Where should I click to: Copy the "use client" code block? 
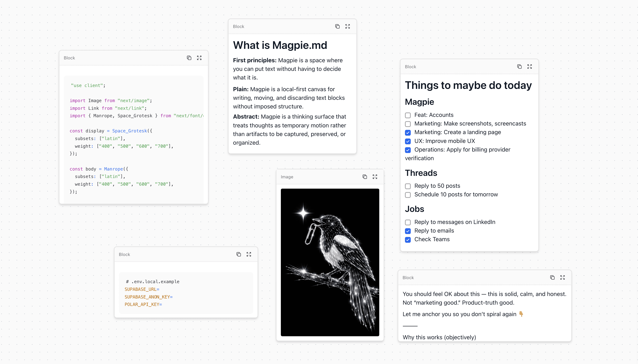click(x=189, y=58)
